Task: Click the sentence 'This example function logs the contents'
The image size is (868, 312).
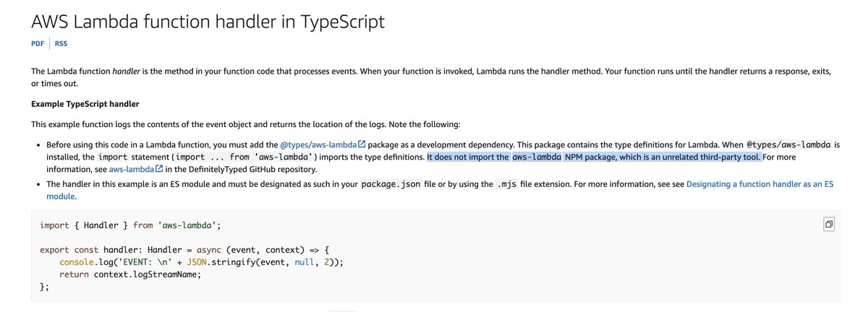Action: coord(245,124)
